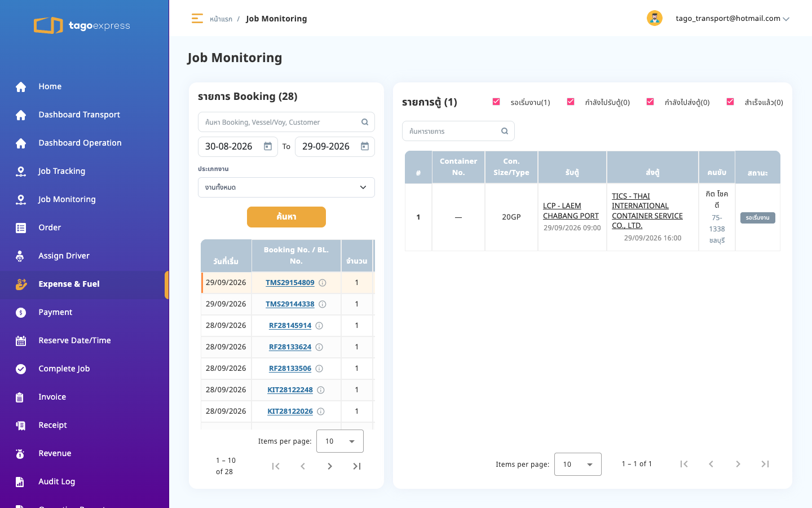Image resolution: width=812 pixels, height=508 pixels.
Task: Open booking link TMS29154809
Action: [x=290, y=283]
